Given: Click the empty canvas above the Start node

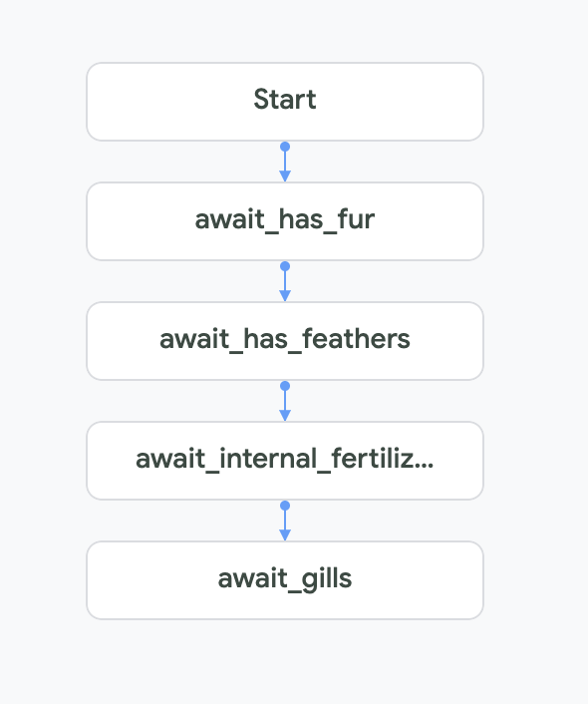Looking at the screenshot, I should (285, 31).
